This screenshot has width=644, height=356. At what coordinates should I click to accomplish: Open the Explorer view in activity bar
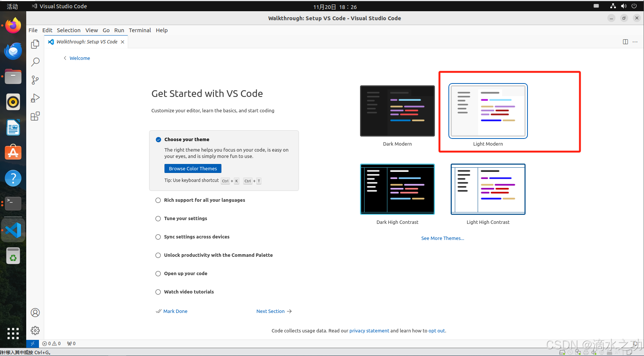click(35, 44)
